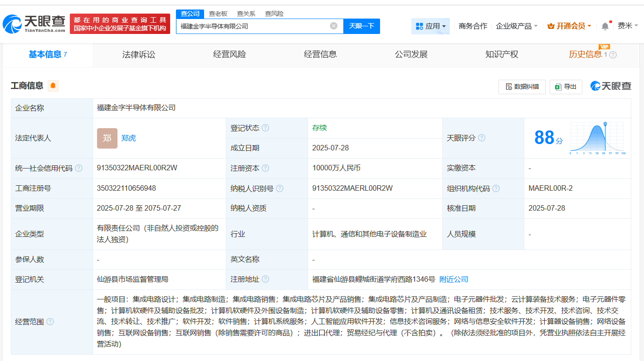Screen dimensions: 644x361
Task: Click the company name search input field
Action: [x=254, y=26]
